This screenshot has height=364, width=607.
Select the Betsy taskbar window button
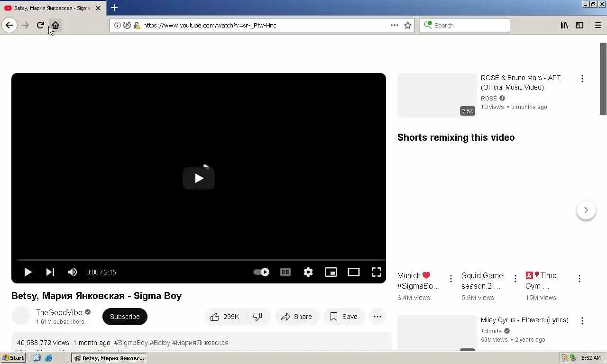[109, 358]
